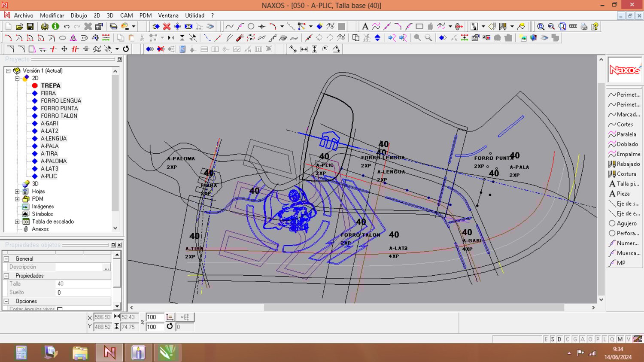This screenshot has height=362, width=644.
Task: Select the circle drawing tool
Action: (x=251, y=27)
